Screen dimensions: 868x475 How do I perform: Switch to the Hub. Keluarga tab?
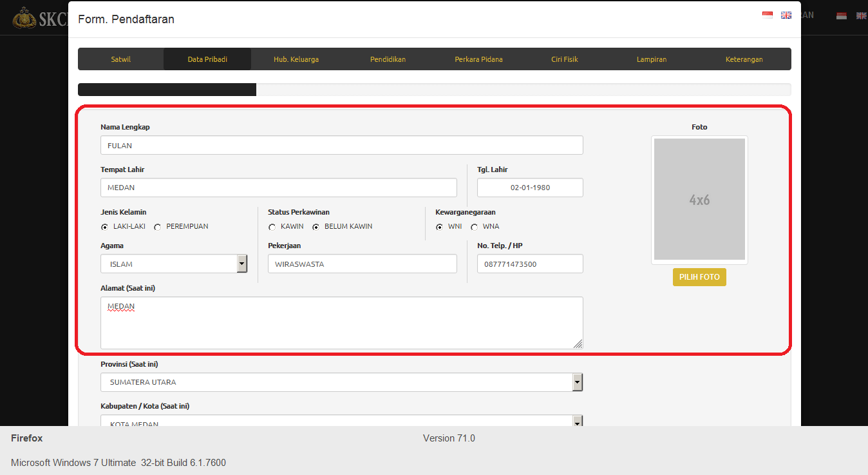point(296,59)
